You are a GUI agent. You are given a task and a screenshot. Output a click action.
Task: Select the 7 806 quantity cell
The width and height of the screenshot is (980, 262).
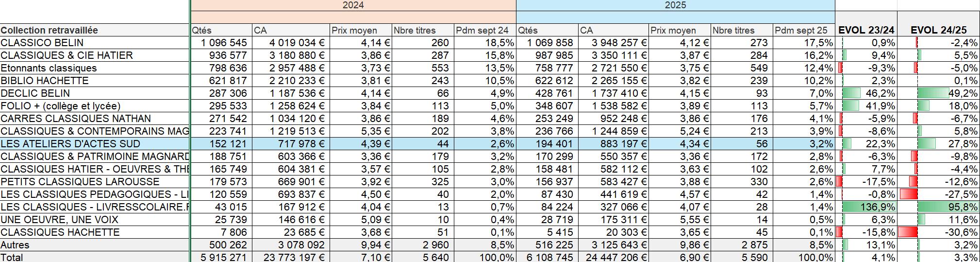tap(221, 232)
